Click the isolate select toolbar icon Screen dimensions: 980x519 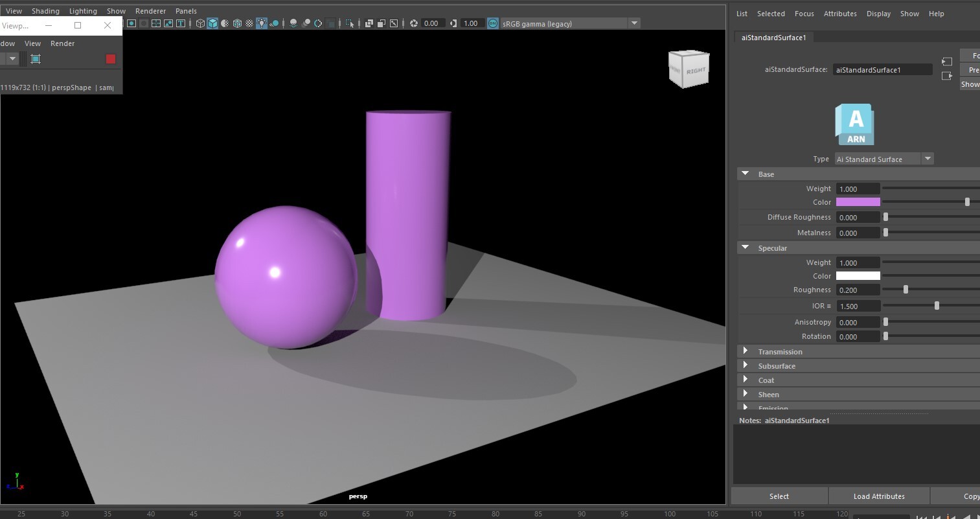(x=350, y=23)
